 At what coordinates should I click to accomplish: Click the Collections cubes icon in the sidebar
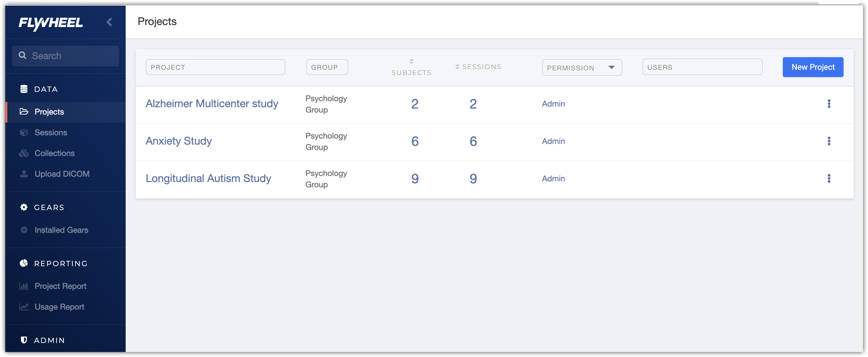tap(24, 153)
